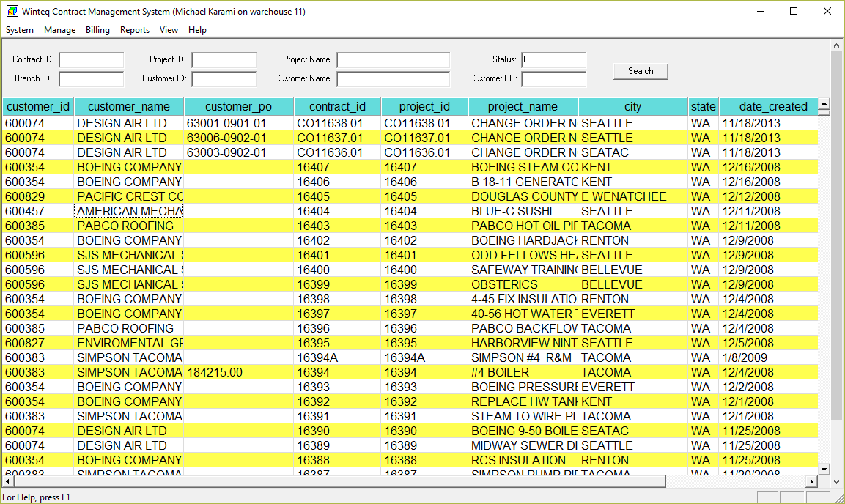Click the project_id column header
This screenshot has height=504, width=845.
pos(424,107)
